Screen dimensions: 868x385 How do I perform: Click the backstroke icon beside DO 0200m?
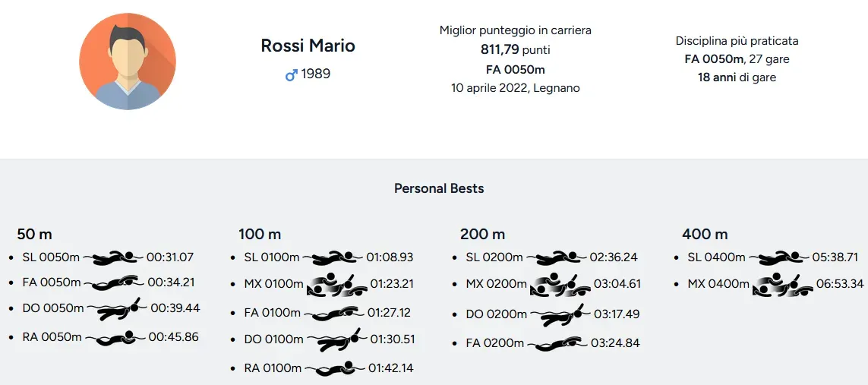(x=560, y=314)
